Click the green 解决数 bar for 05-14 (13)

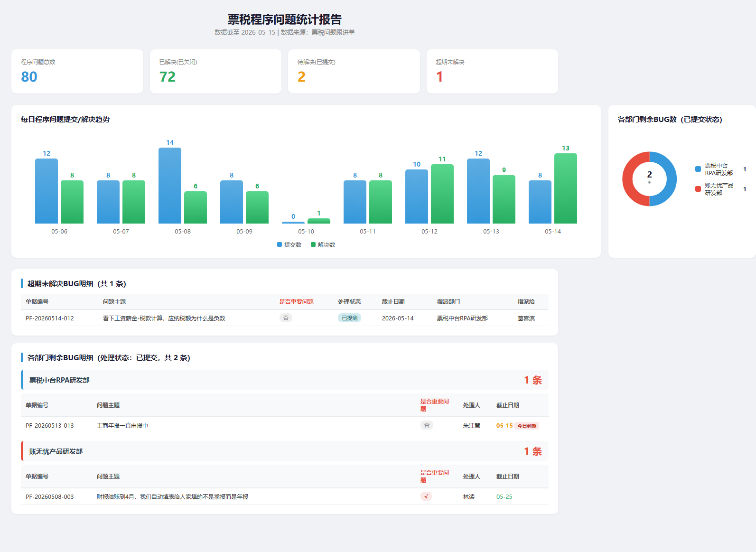pos(566,188)
